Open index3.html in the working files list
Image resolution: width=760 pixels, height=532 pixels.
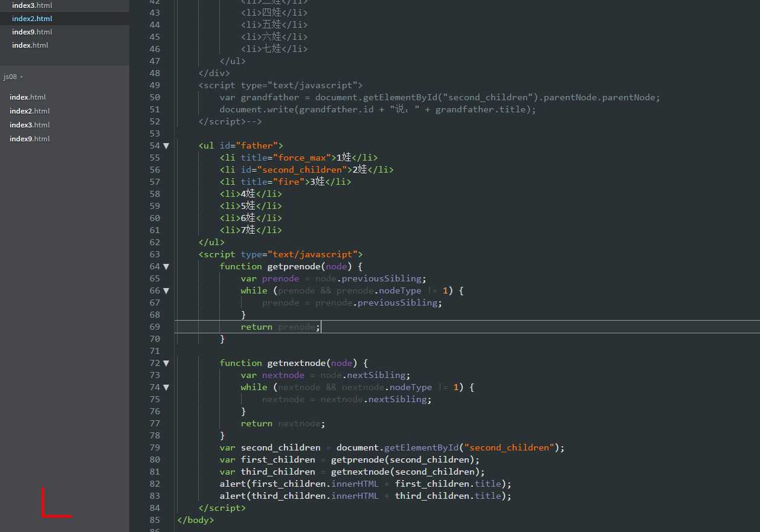pyautogui.click(x=32, y=5)
